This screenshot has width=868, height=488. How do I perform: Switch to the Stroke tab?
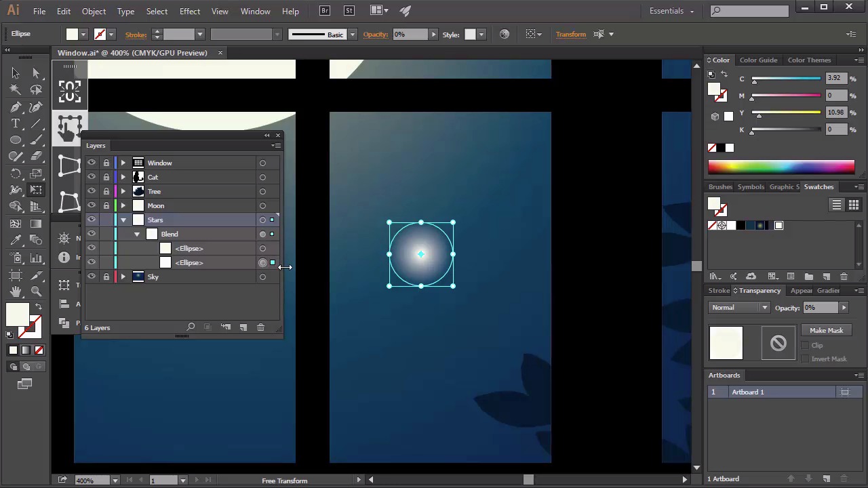(x=719, y=290)
